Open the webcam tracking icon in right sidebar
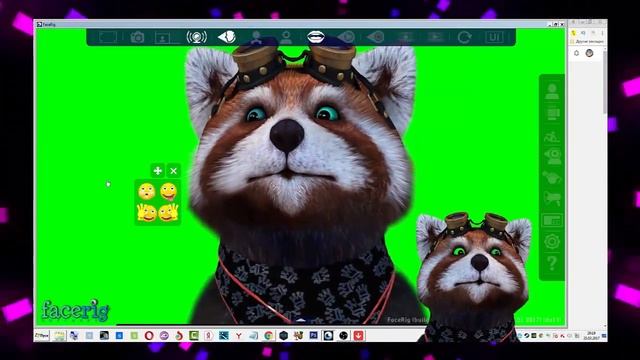Viewport: 640px width, 360px height. pyautogui.click(x=552, y=156)
